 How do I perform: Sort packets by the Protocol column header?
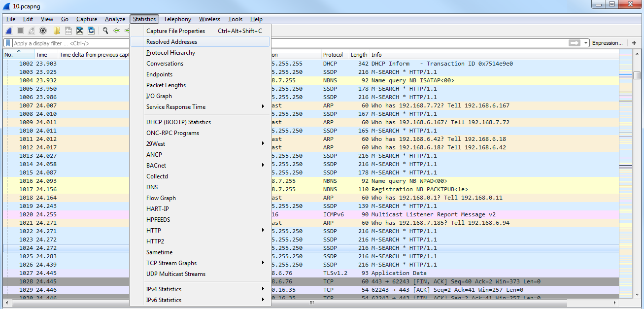pyautogui.click(x=333, y=55)
